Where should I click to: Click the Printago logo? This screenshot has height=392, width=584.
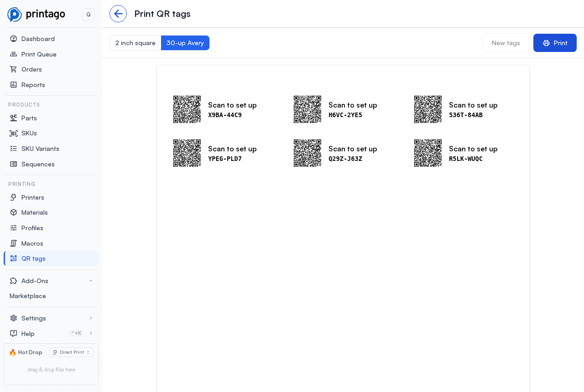tap(36, 14)
